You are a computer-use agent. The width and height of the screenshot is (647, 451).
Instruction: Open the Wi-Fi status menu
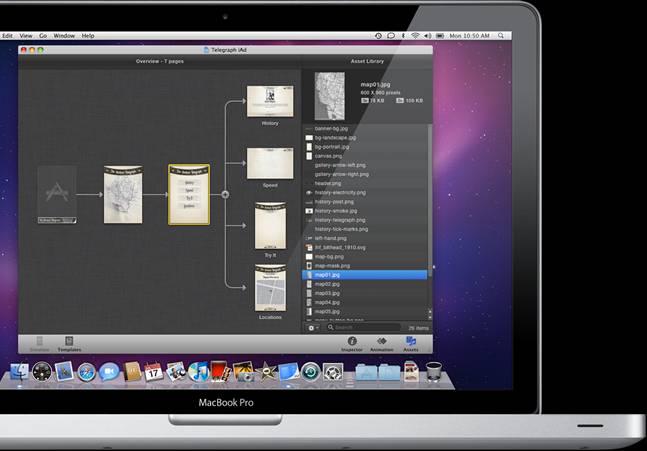415,36
